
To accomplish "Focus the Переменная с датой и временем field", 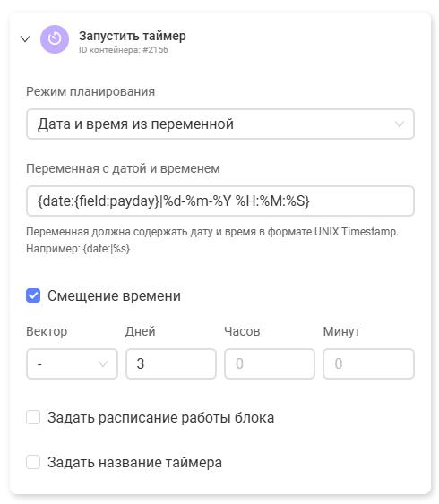I will pyautogui.click(x=220, y=201).
